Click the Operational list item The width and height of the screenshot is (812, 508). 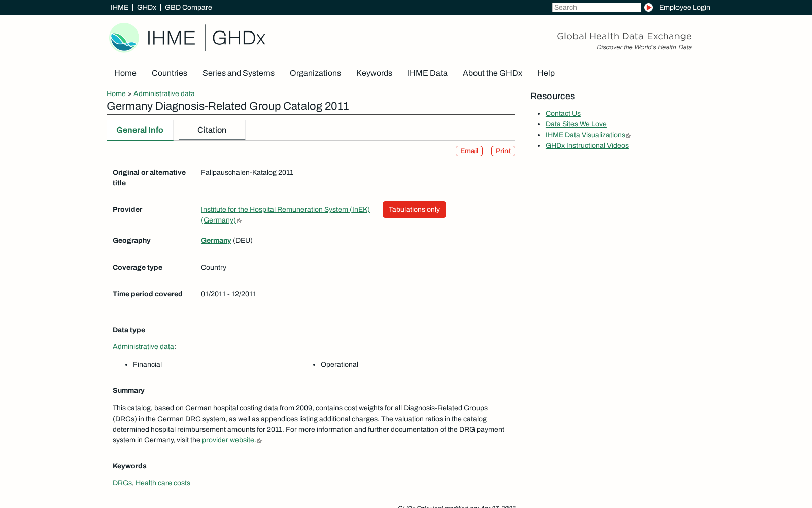[340, 364]
